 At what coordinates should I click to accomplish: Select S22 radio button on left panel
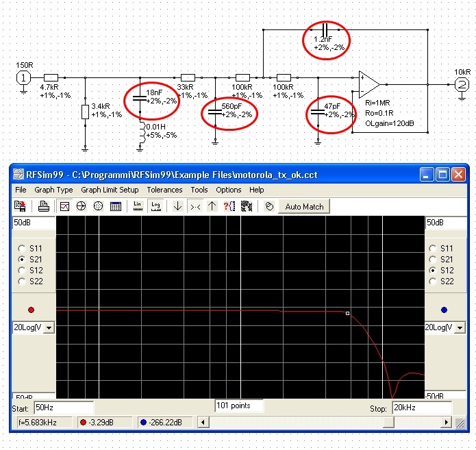[x=23, y=282]
